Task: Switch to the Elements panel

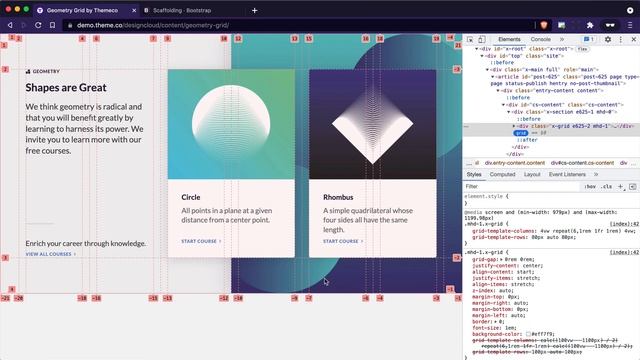Action: click(509, 39)
